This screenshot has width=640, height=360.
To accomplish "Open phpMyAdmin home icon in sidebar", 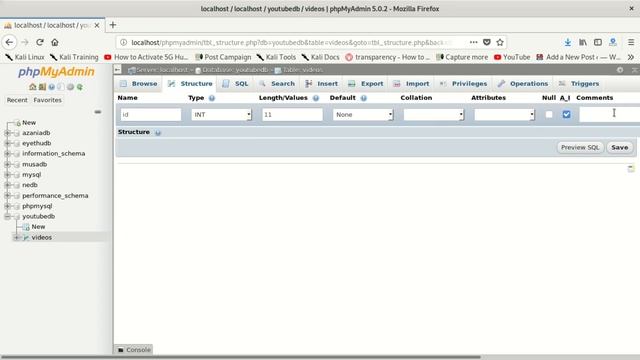I will 32,87.
